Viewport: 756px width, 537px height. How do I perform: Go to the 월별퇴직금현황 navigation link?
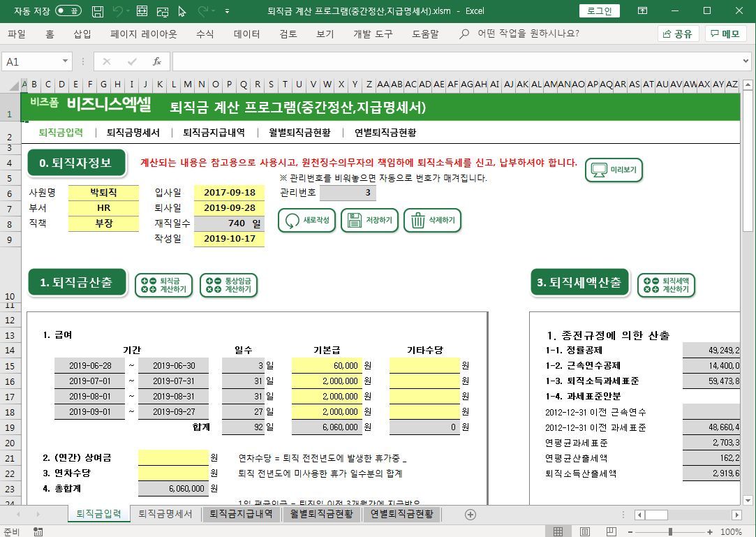click(299, 133)
